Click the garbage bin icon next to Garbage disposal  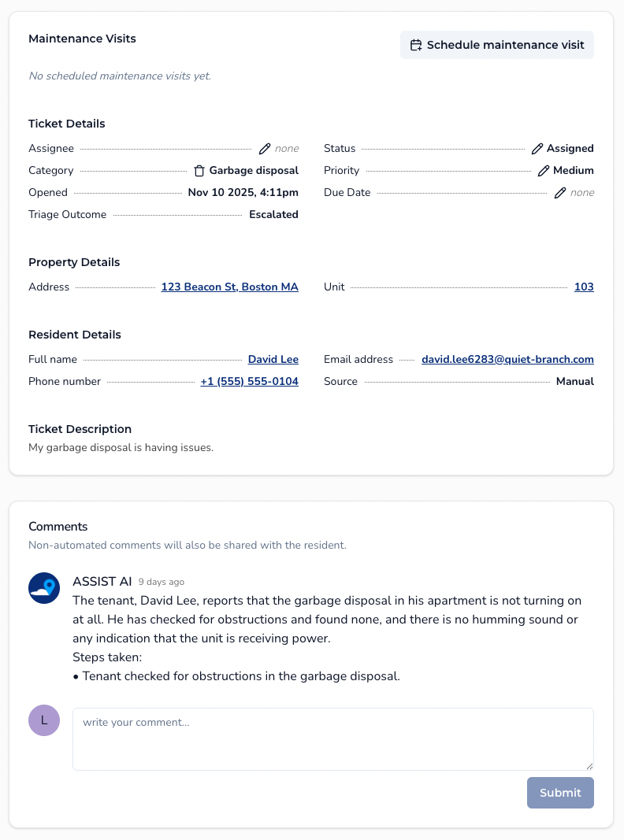coord(199,170)
